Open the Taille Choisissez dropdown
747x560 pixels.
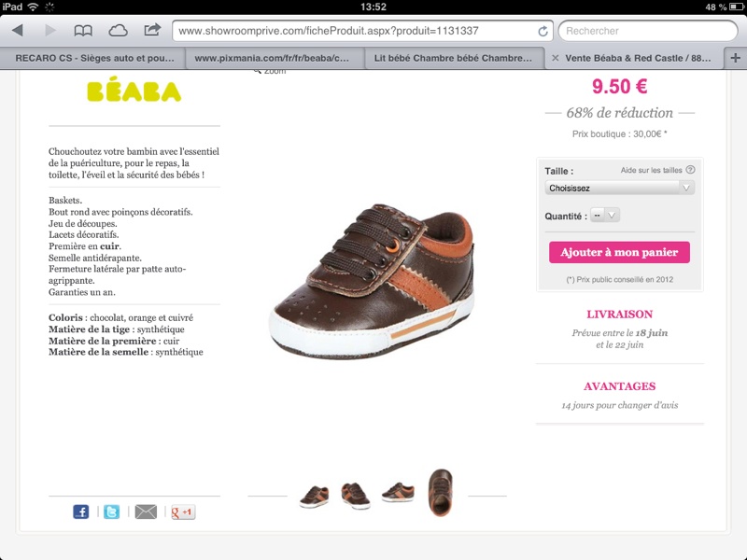(619, 188)
